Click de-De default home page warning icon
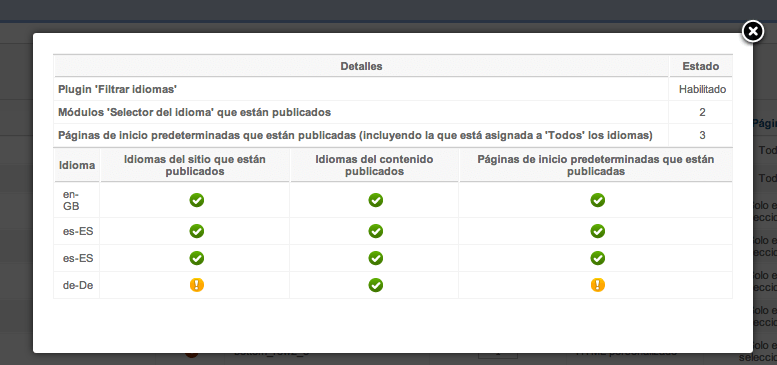Viewport: 777px width, 365px height. [x=598, y=285]
